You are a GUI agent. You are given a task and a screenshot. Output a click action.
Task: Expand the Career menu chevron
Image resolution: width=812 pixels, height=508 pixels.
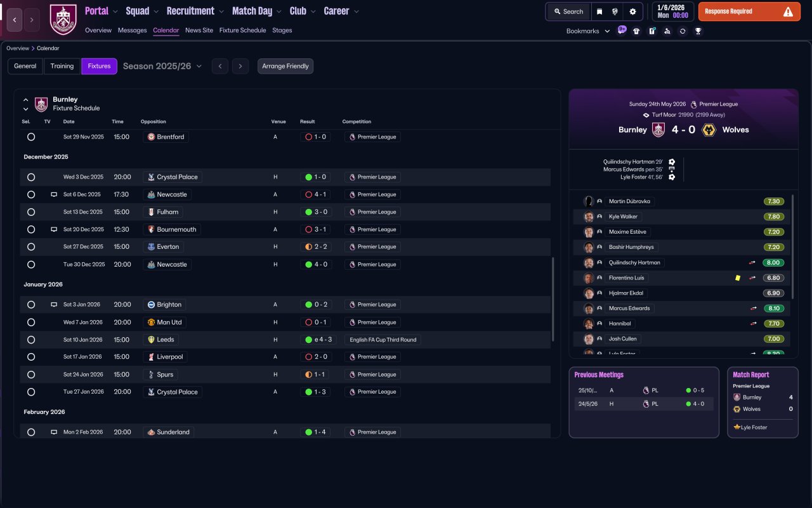pos(356,11)
